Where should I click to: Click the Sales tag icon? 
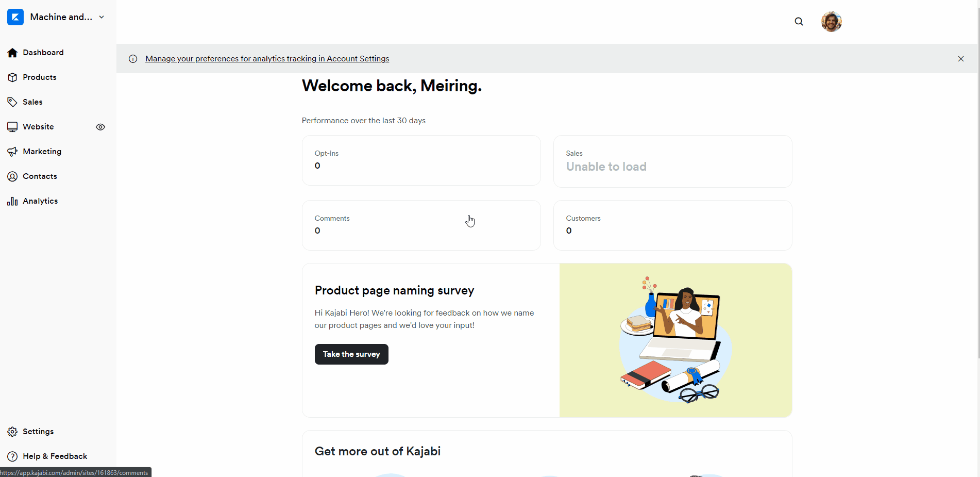click(x=12, y=102)
